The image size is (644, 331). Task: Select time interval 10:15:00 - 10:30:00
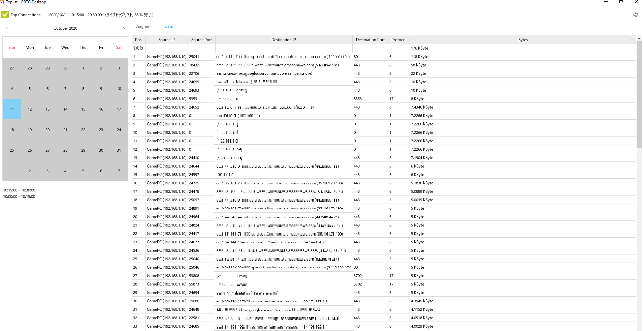(x=19, y=190)
